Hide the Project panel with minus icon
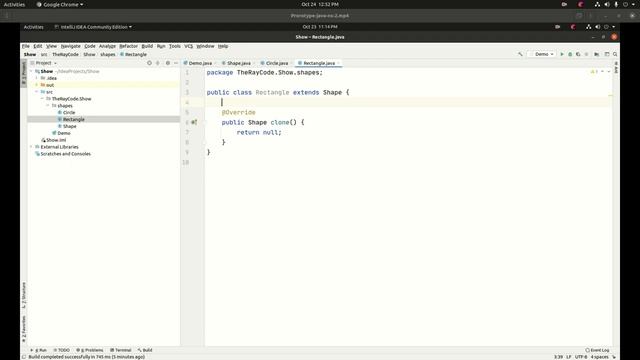 pos(176,63)
